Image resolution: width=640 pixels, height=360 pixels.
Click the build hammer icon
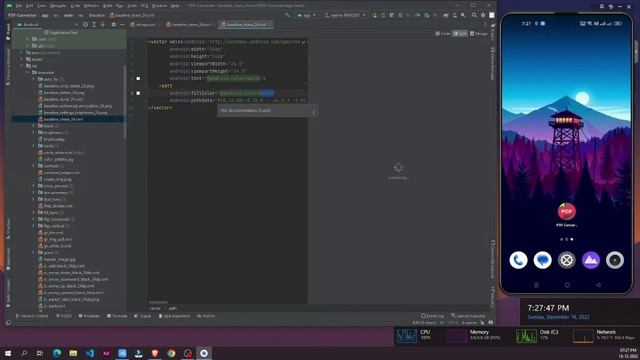click(287, 15)
